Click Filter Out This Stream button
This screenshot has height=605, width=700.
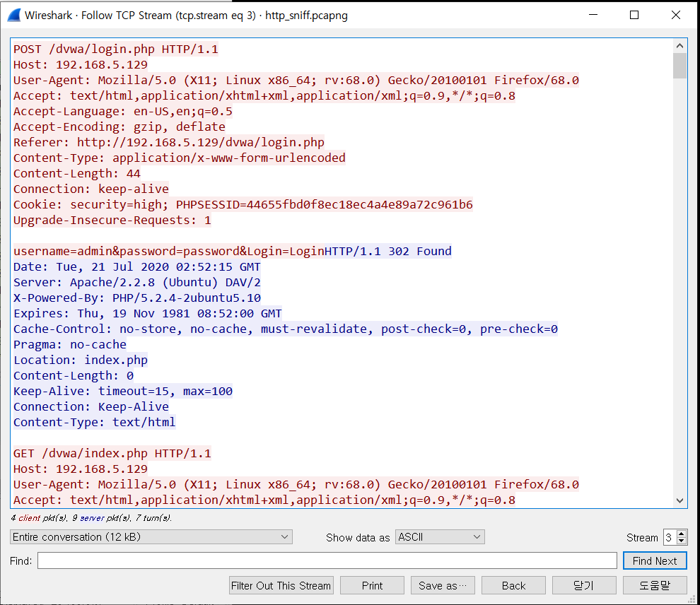pos(281,585)
